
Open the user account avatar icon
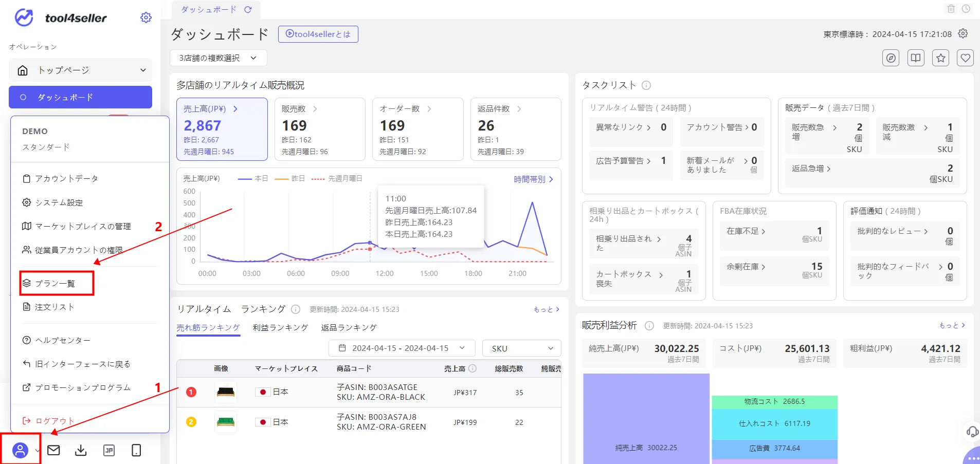coord(20,450)
